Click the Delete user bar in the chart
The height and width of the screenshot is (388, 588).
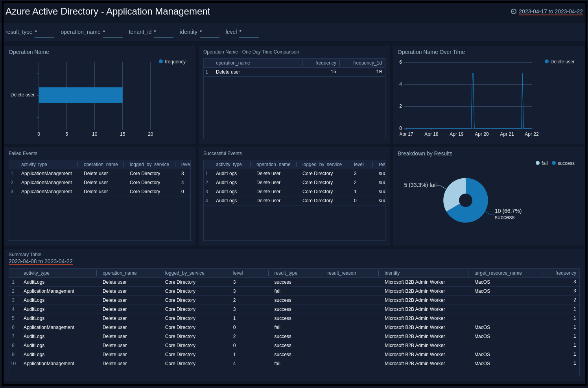(x=81, y=95)
